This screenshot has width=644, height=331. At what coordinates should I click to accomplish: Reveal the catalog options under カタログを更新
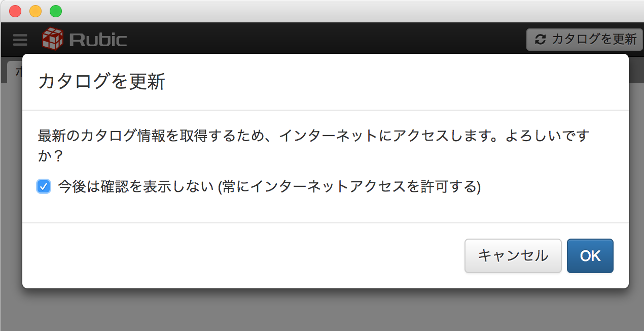584,39
